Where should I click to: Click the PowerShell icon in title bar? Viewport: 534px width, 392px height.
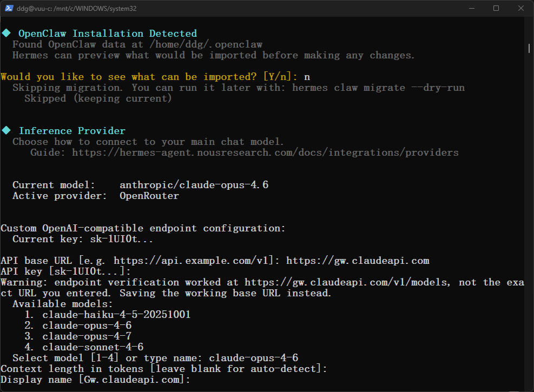tap(9, 8)
